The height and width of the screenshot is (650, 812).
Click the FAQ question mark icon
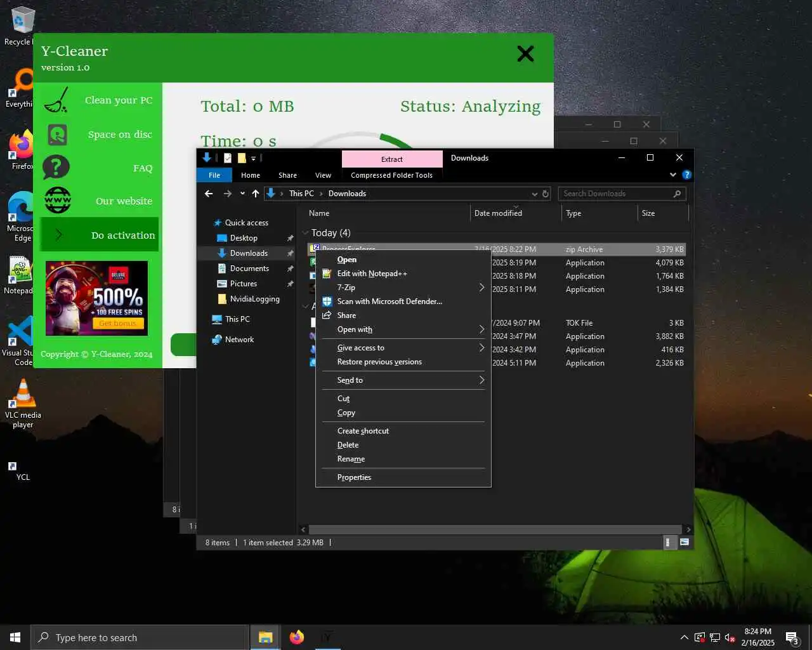(56, 168)
